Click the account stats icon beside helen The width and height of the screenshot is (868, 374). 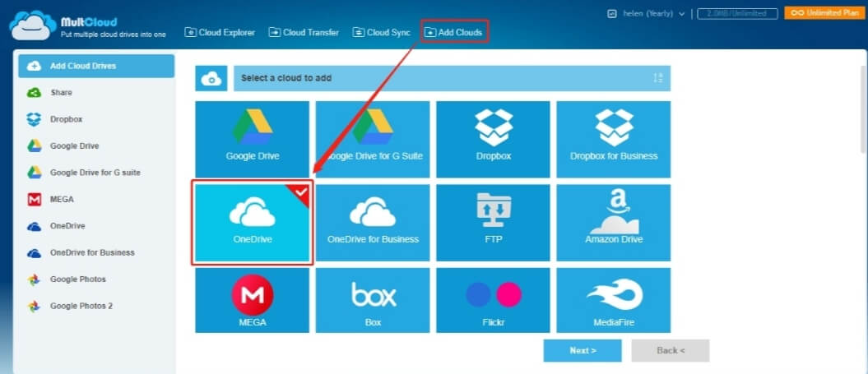tap(611, 14)
